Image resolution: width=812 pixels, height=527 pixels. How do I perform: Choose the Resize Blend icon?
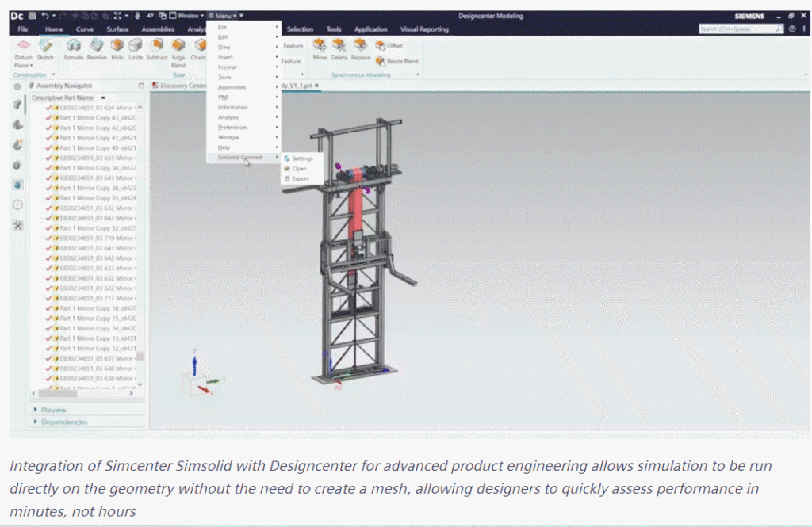(381, 61)
